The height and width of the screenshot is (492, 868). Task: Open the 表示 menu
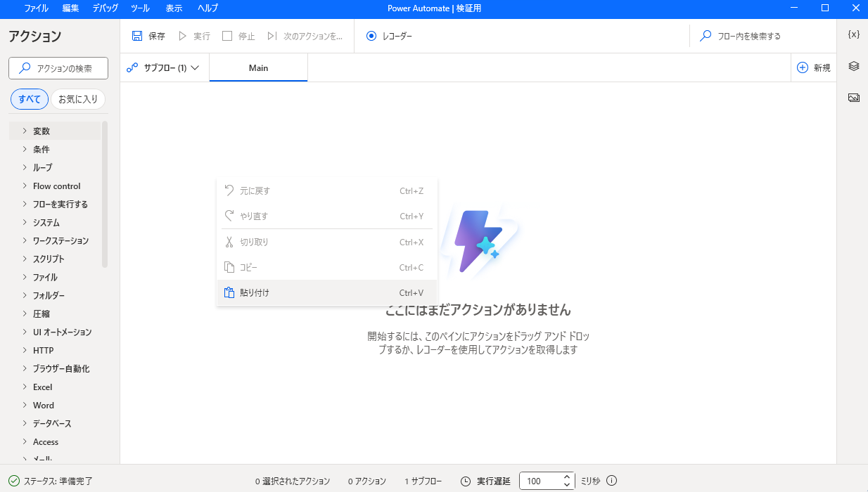[174, 8]
